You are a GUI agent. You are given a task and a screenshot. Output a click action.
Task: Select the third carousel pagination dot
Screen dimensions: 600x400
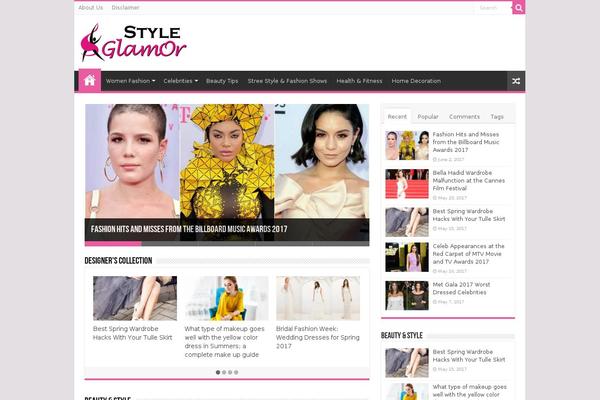coord(230,372)
